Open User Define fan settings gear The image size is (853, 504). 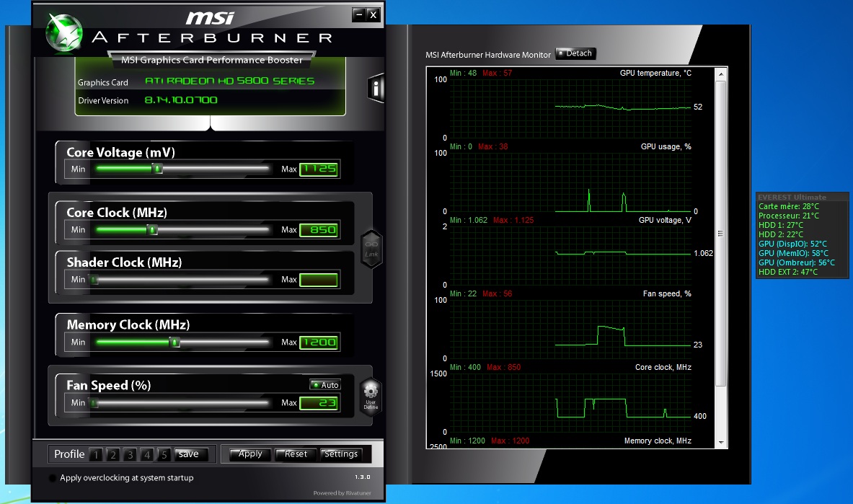pos(371,395)
